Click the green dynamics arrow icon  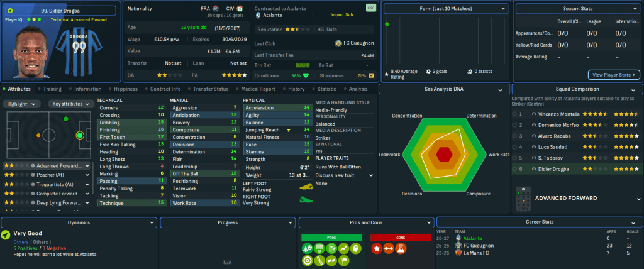6,234
